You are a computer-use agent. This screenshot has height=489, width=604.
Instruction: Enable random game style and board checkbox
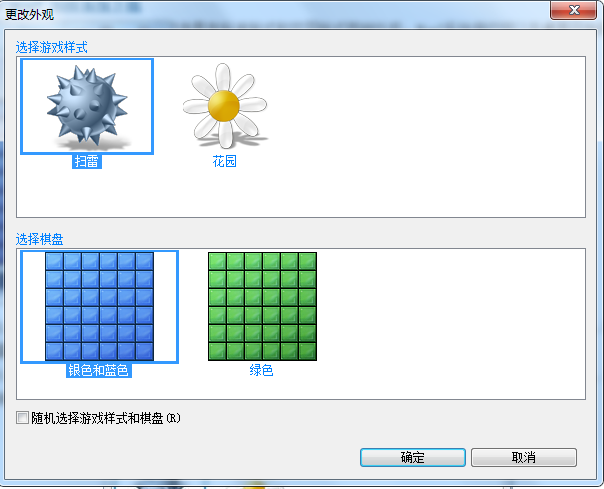22,418
